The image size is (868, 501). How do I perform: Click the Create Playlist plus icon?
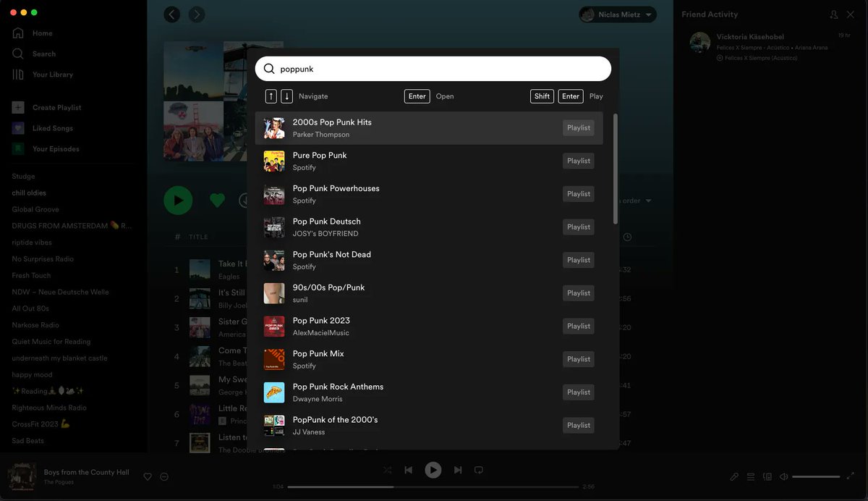[x=18, y=107]
